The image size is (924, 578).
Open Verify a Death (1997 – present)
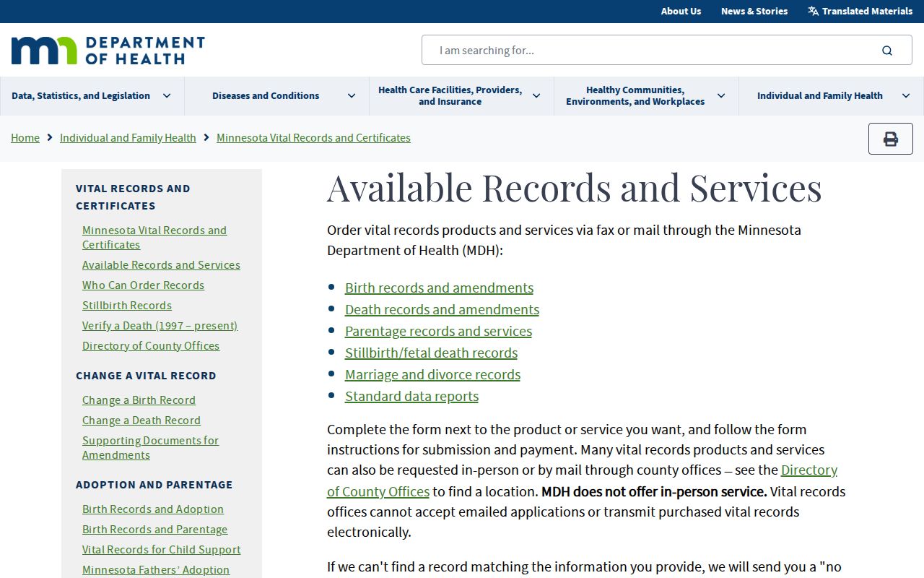click(160, 326)
